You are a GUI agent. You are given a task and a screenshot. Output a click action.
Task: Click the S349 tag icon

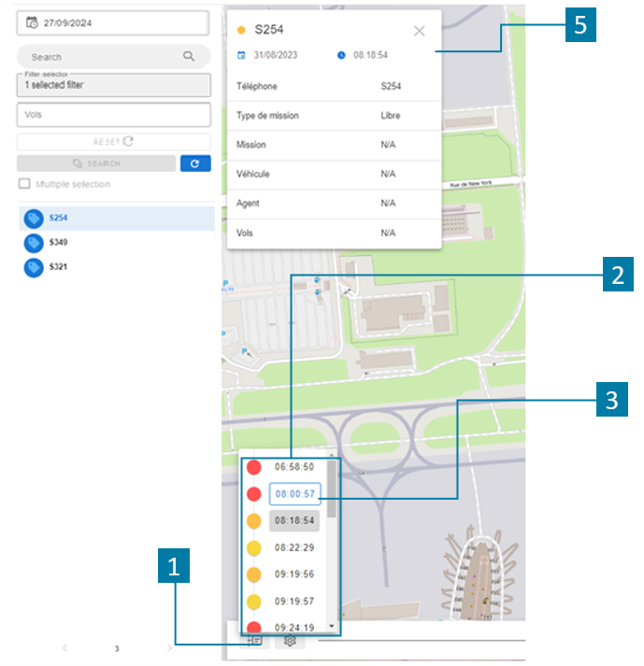pos(34,244)
